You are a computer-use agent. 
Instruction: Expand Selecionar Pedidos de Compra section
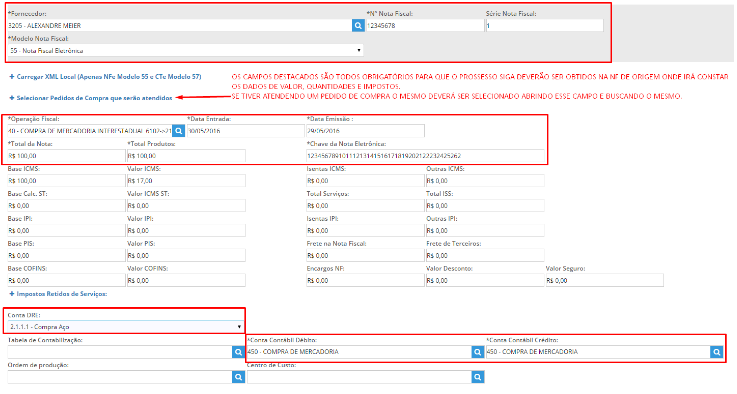tap(91, 98)
